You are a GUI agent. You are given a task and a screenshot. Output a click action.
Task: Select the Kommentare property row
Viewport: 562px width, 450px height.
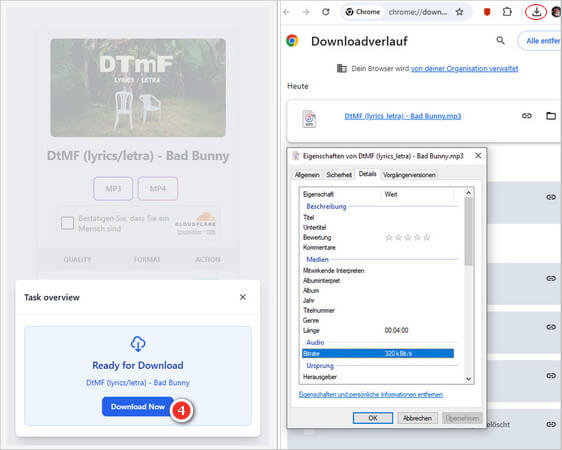(378, 247)
